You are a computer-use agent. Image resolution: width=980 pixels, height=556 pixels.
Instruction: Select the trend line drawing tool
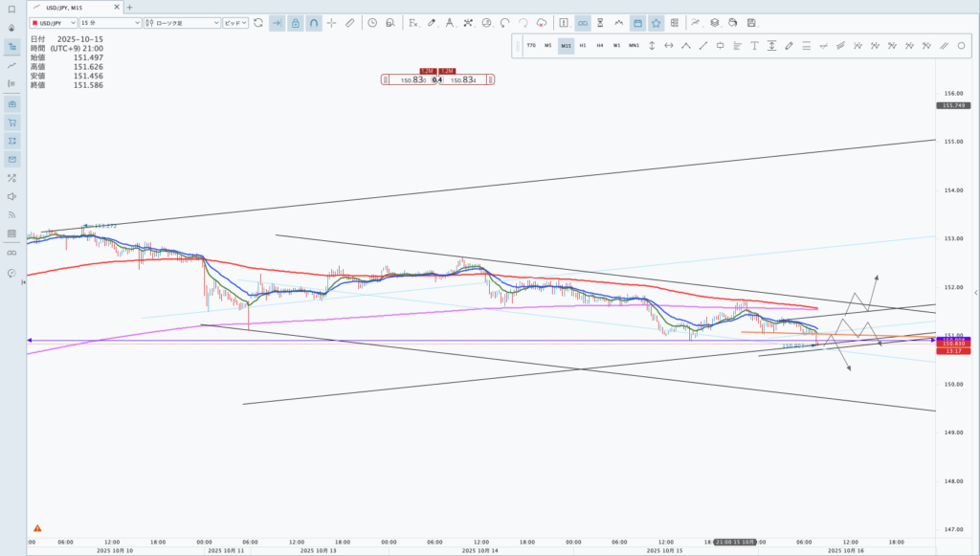702,45
